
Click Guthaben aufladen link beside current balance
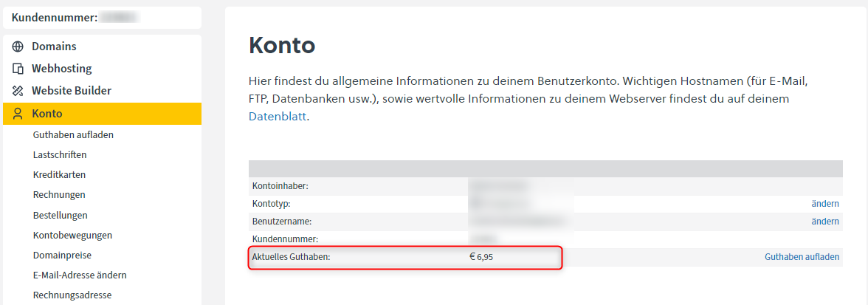802,257
